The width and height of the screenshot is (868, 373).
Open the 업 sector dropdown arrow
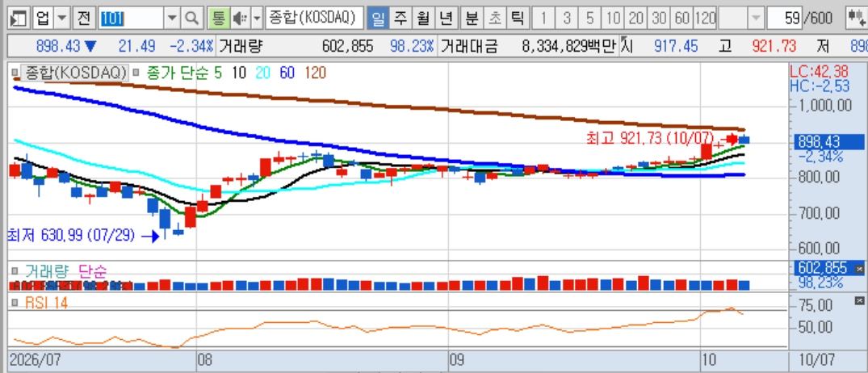pyautogui.click(x=63, y=19)
